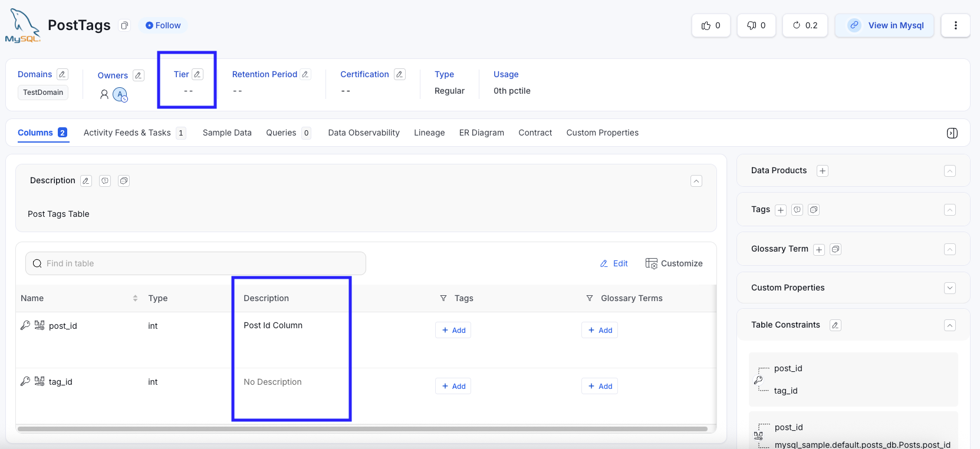Edit Table Constraints
The height and width of the screenshot is (449, 980).
836,325
